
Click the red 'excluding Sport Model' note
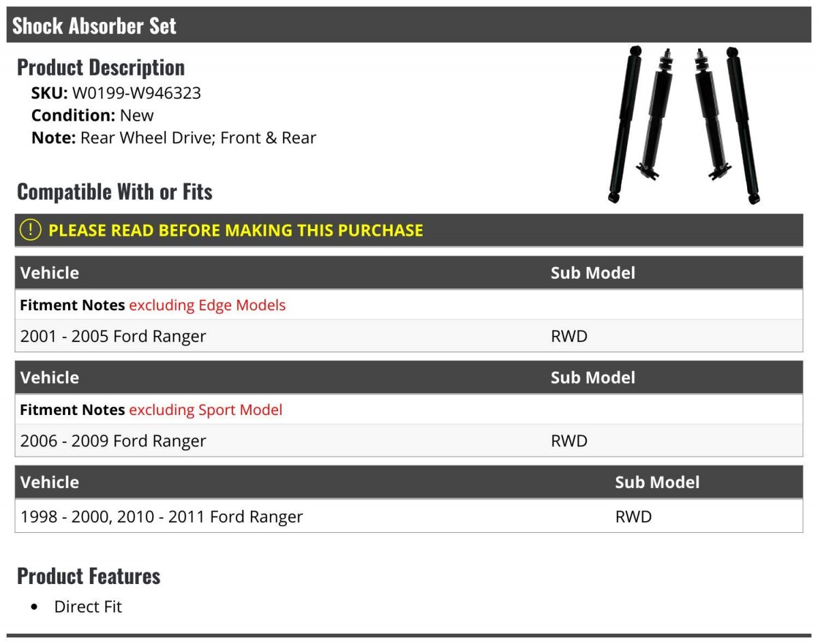[x=205, y=410]
